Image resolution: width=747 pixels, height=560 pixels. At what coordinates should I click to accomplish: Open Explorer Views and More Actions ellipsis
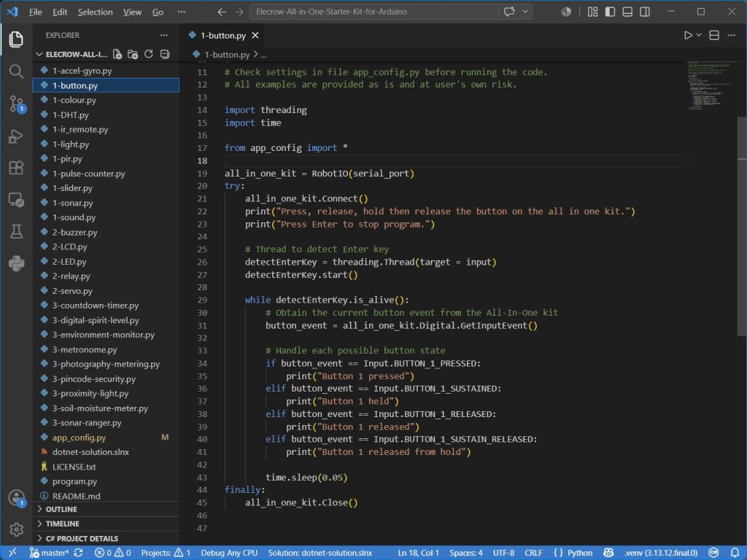tap(164, 35)
